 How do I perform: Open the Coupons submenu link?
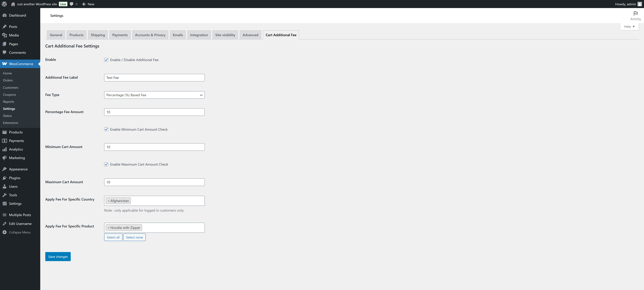coord(9,94)
